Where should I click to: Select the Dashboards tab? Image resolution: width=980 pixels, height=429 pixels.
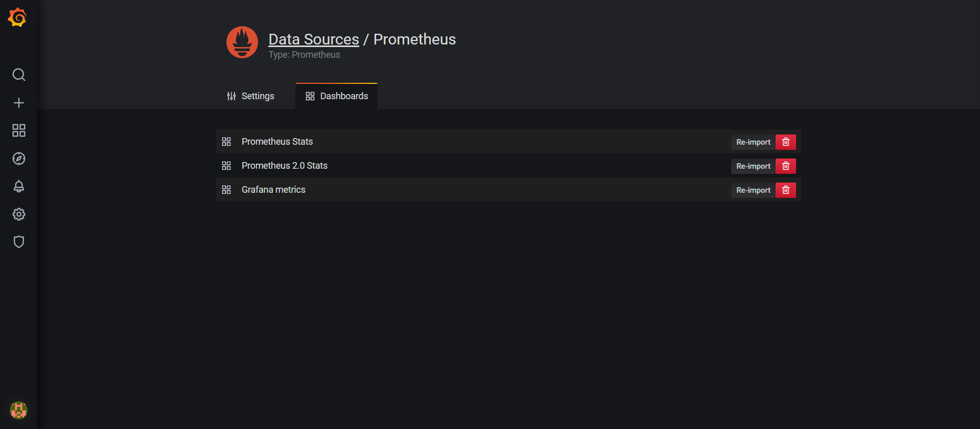tap(337, 96)
